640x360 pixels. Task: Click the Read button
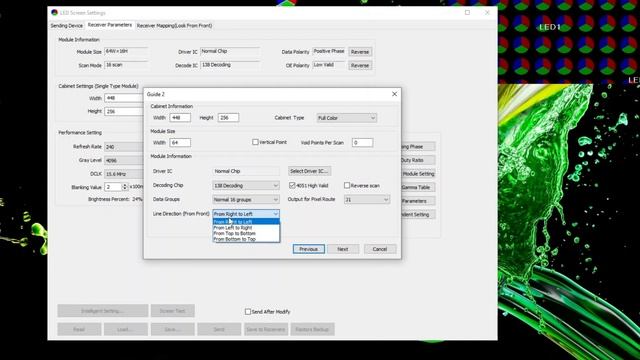(x=79, y=329)
